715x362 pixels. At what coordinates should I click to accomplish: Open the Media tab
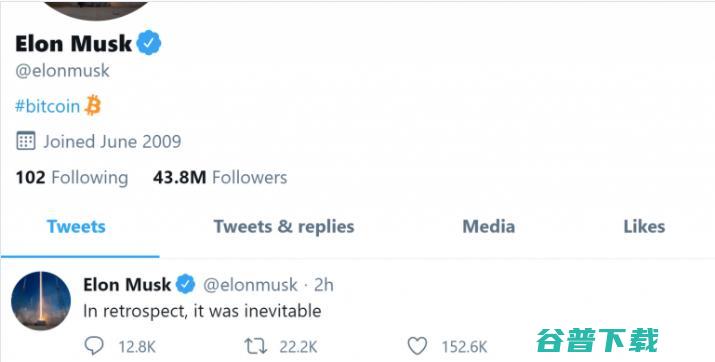(x=489, y=227)
